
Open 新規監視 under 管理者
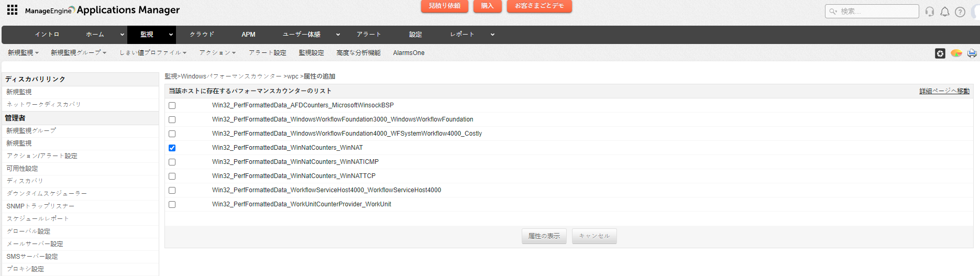pos(19,143)
